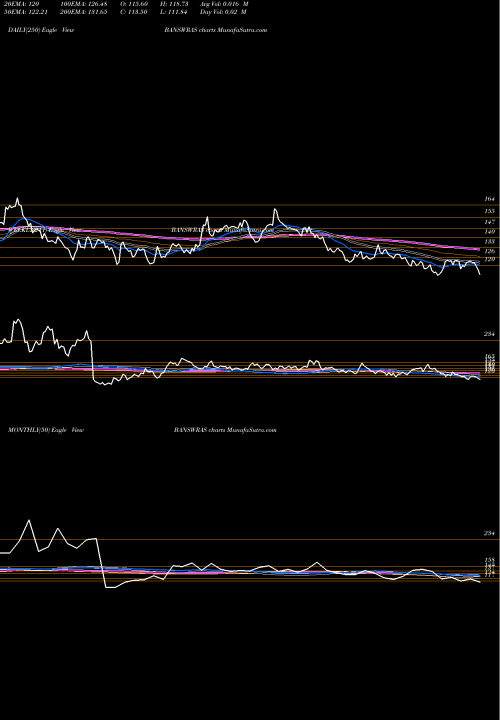Click the Day Vol: 0.02 M label
This screenshot has height=720, width=500.
(223, 12)
